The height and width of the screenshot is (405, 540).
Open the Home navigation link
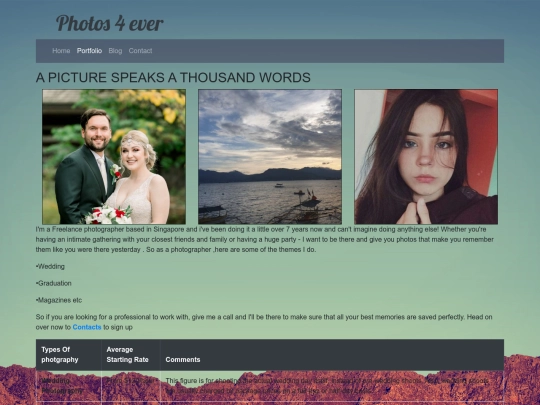click(61, 51)
